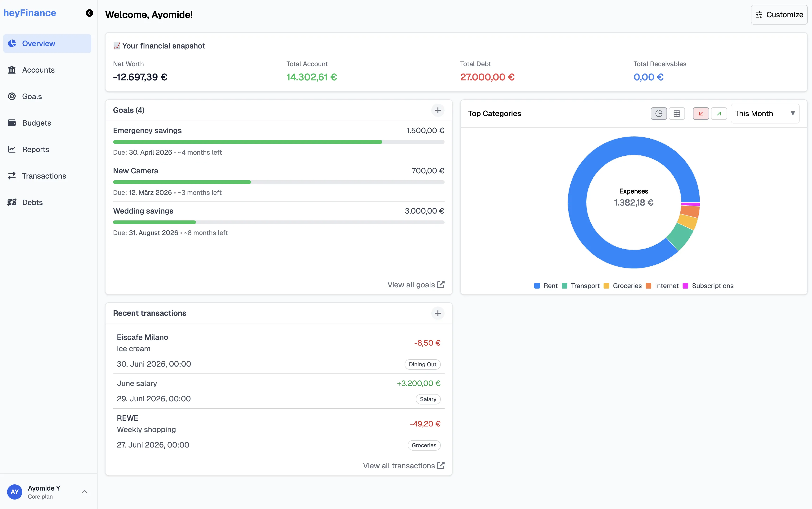Image resolution: width=812 pixels, height=509 pixels.
Task: Open Debts via its sidebar icon
Action: click(12, 202)
